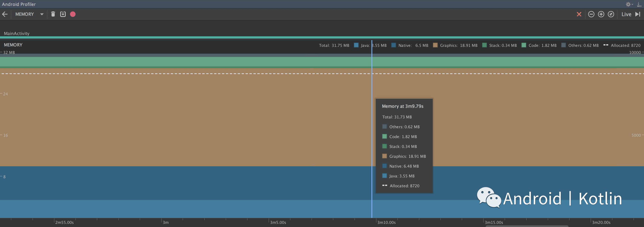The height and width of the screenshot is (227, 644).
Task: Go back using the left arrow icon
Action: point(5,14)
